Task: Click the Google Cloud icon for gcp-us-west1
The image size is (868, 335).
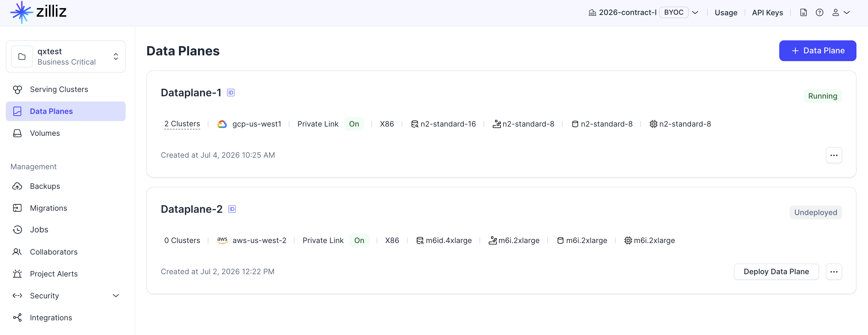Action: pyautogui.click(x=222, y=124)
